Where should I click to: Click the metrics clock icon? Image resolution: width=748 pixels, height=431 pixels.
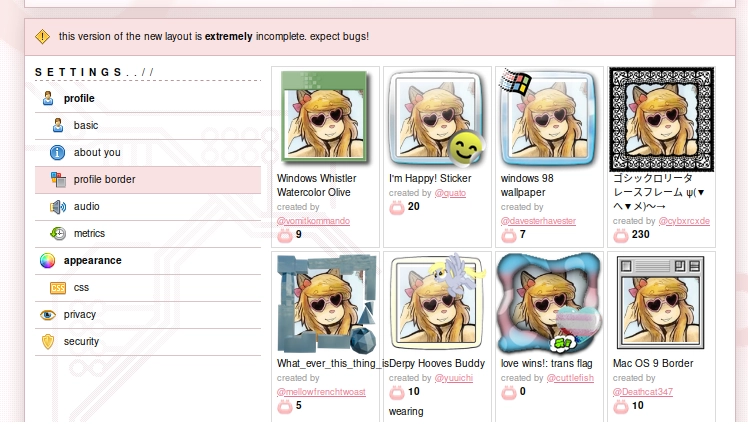coord(58,233)
